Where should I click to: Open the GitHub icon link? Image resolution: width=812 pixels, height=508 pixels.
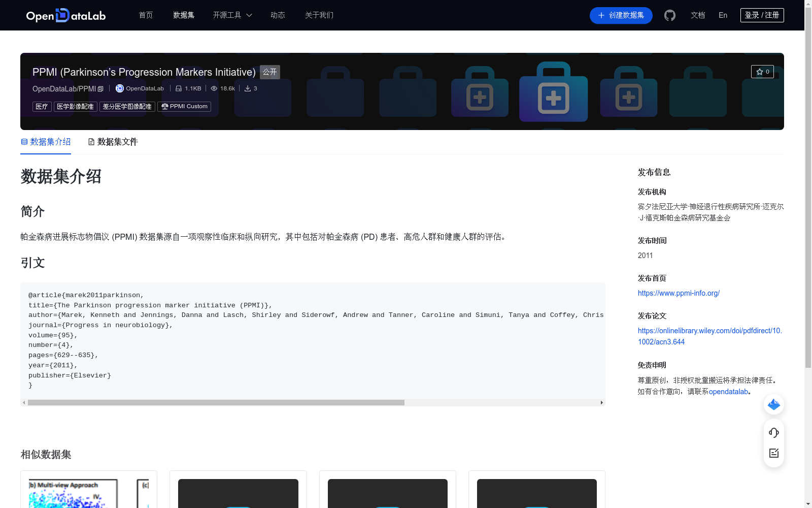tap(670, 15)
